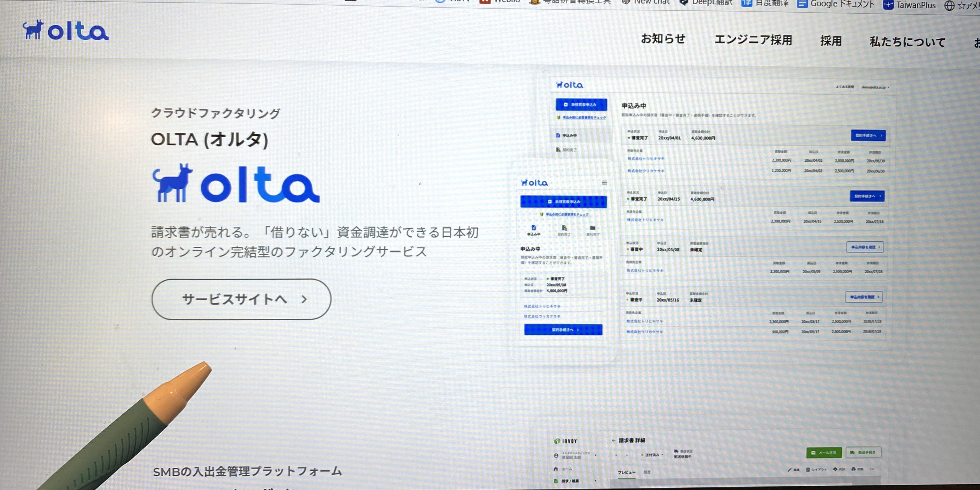
Task: Click the printer icon in the INVOY toolbar
Action: [x=853, y=469]
